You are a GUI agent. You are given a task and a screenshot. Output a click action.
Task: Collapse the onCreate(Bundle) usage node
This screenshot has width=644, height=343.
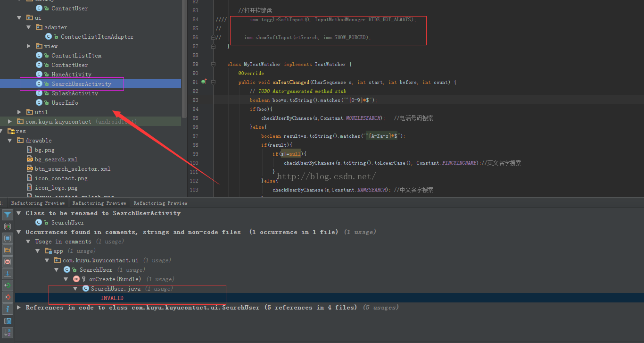click(x=66, y=279)
